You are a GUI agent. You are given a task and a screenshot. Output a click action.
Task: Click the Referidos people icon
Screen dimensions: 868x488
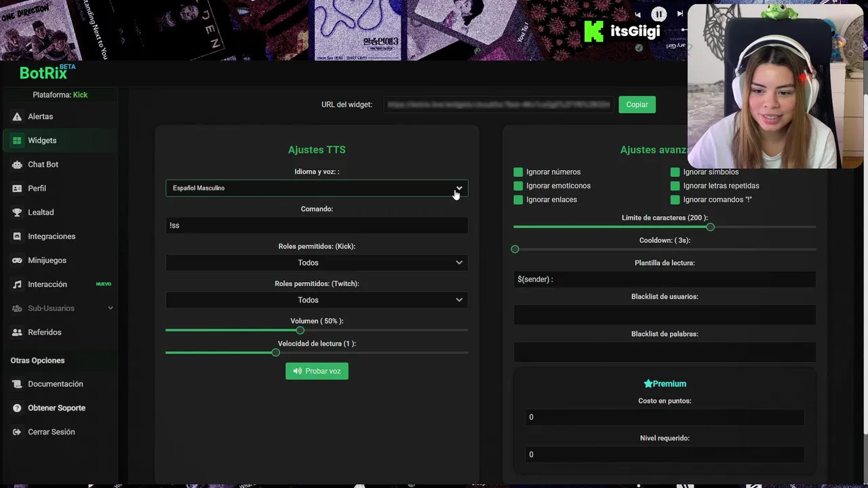coord(17,332)
